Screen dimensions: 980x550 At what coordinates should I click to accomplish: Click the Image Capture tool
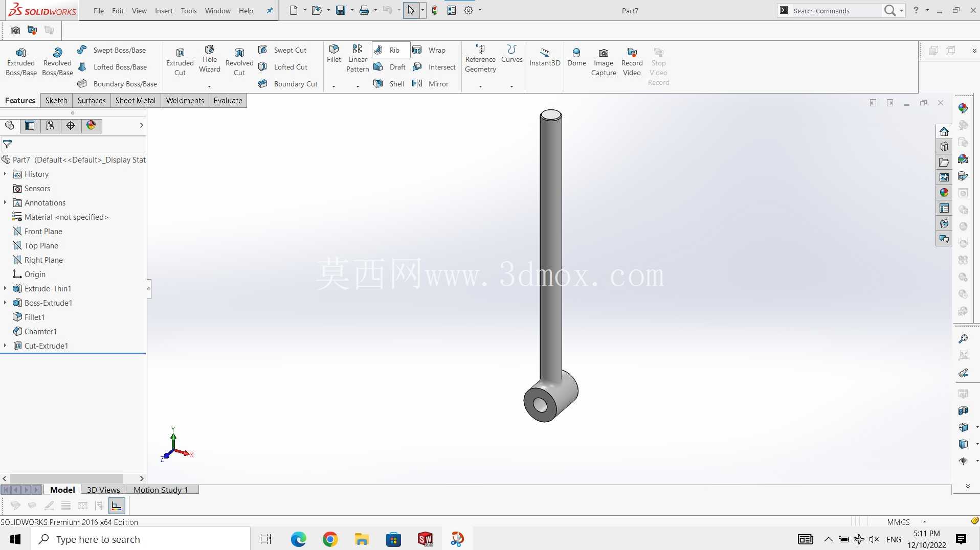(604, 62)
